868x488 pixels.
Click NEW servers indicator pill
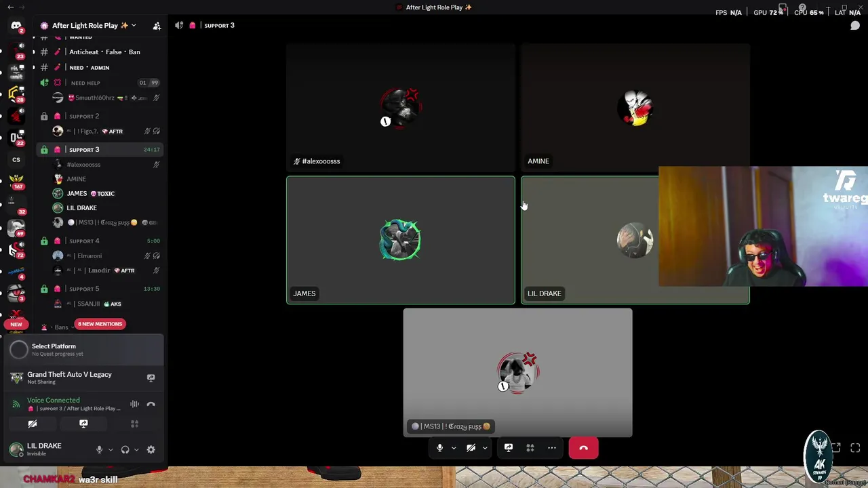(16, 324)
